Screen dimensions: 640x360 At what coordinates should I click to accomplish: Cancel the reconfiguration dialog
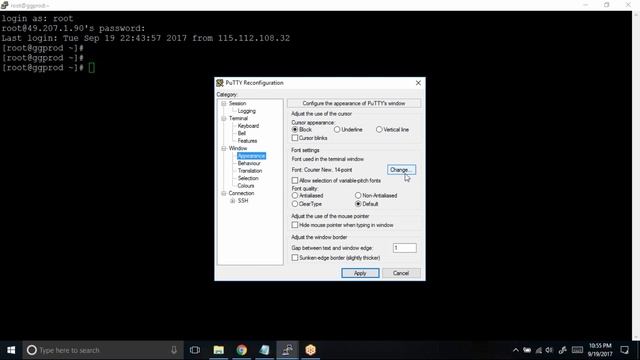[401, 273]
